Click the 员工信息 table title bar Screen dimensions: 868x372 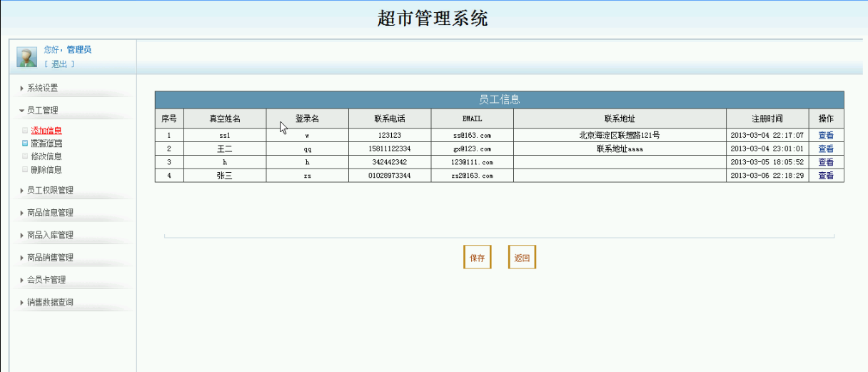(x=499, y=99)
